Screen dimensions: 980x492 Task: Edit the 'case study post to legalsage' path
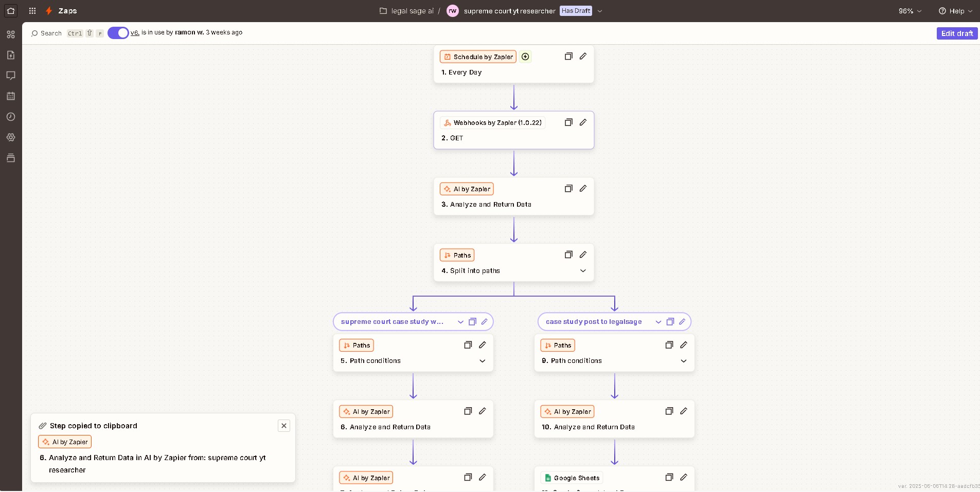click(682, 322)
